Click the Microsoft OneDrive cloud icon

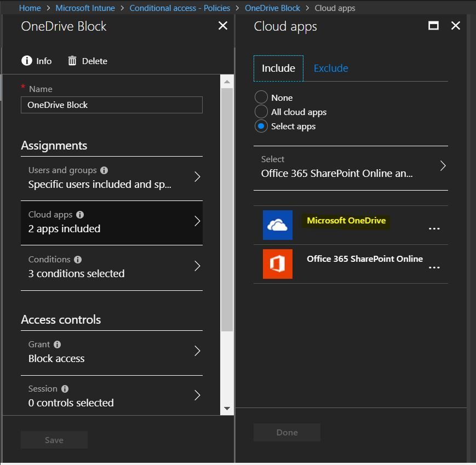coord(278,225)
